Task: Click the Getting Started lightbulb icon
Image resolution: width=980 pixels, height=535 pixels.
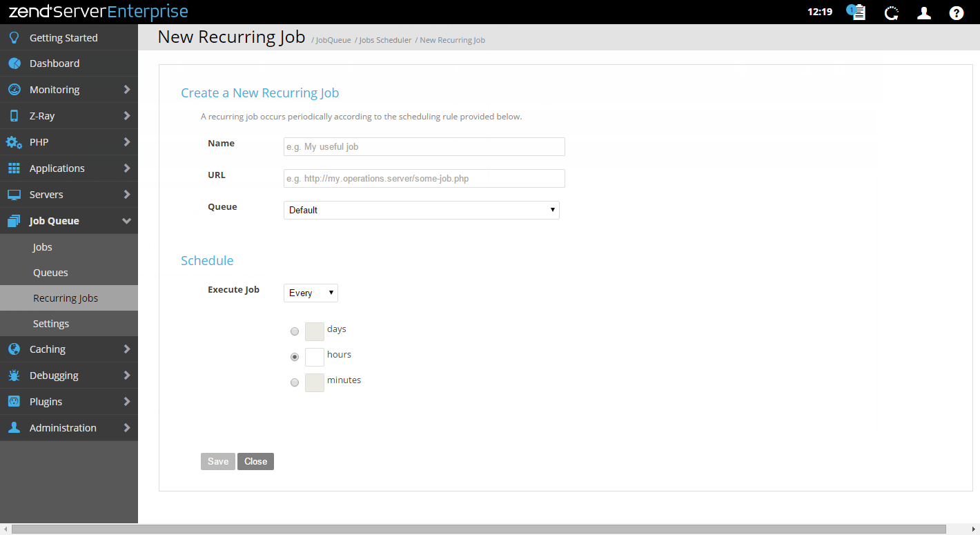Action: 14,38
